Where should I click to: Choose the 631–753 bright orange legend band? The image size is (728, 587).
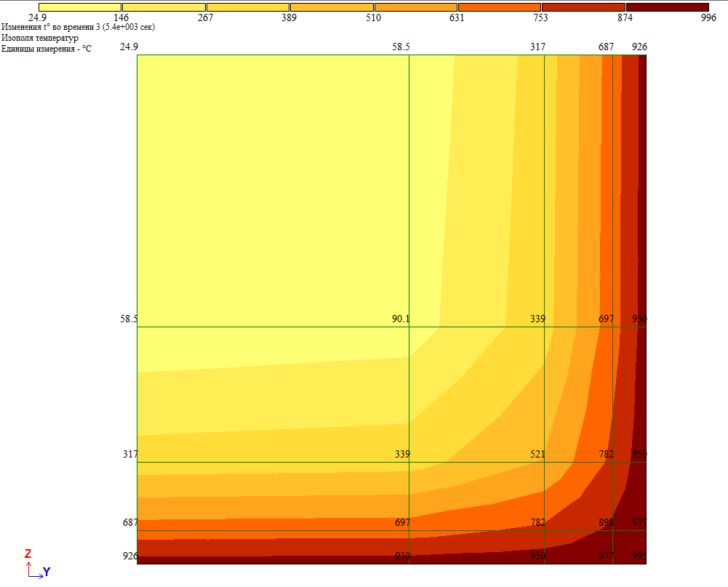point(500,7)
